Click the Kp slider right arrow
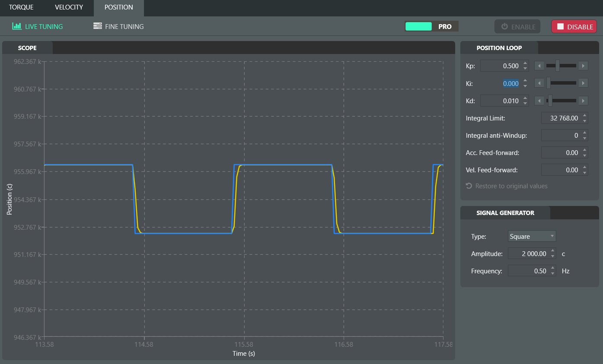The width and height of the screenshot is (603, 364). 583,66
